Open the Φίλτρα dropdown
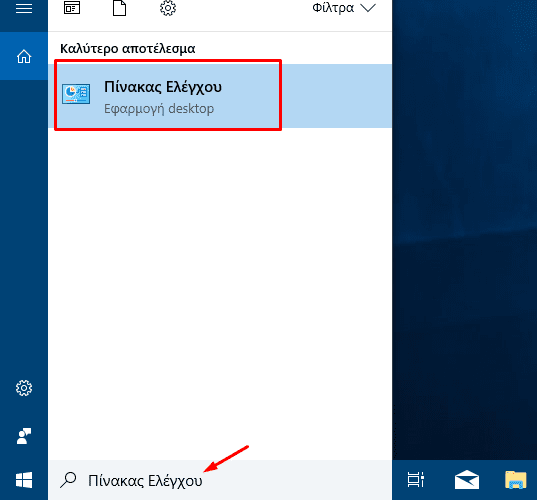Viewport: 537px width, 500px height. pyautogui.click(x=344, y=8)
